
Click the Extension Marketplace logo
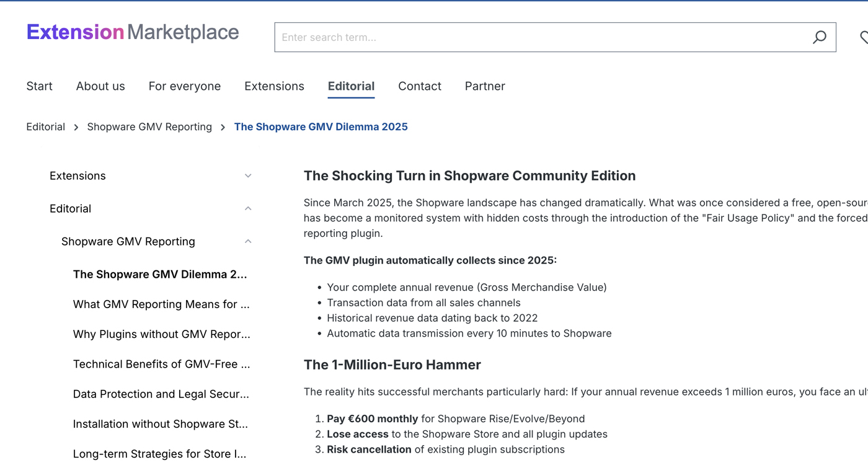pos(133,32)
